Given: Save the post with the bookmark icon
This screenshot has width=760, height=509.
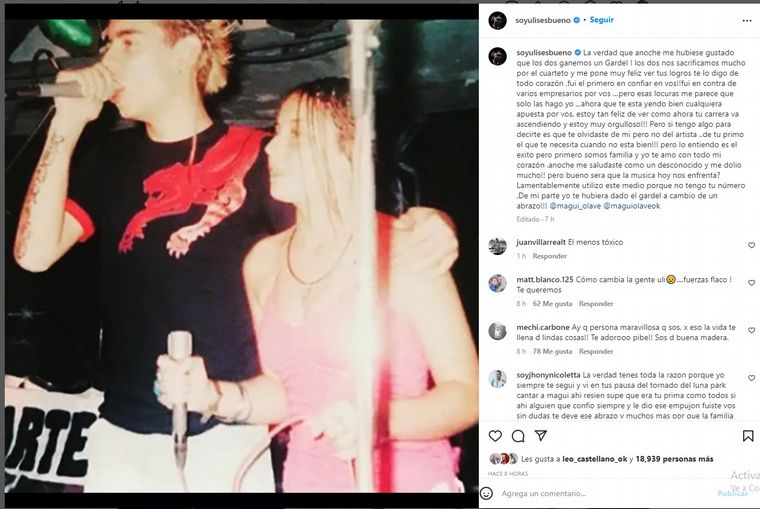Looking at the screenshot, I should click(748, 436).
